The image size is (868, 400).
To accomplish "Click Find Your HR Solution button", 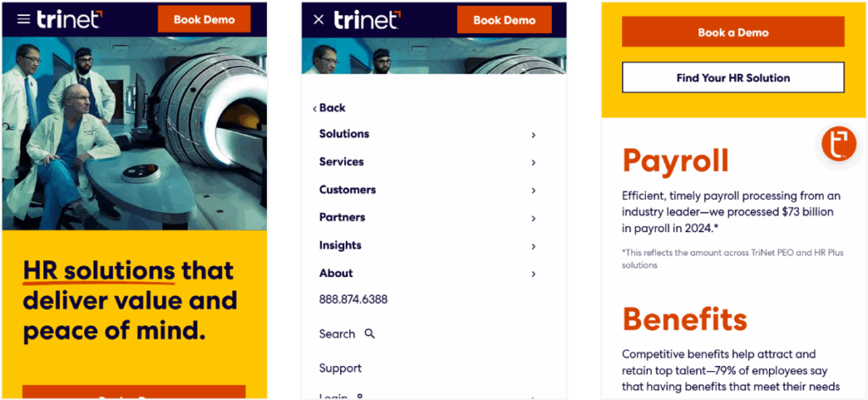I will click(733, 77).
